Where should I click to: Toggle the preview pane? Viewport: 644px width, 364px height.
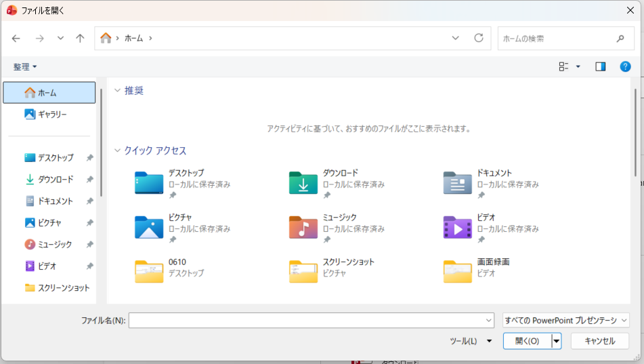pyautogui.click(x=601, y=66)
